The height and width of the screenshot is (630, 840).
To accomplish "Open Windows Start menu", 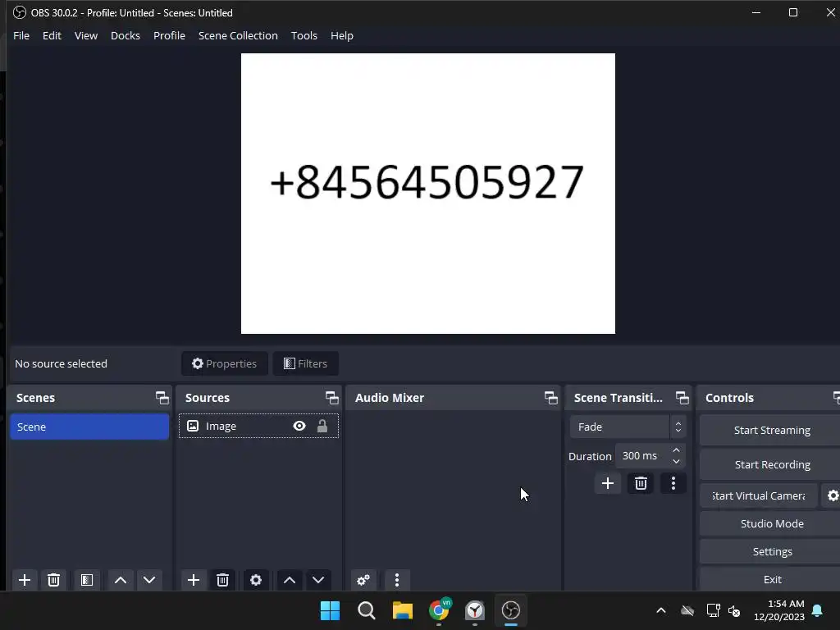I will [x=330, y=610].
